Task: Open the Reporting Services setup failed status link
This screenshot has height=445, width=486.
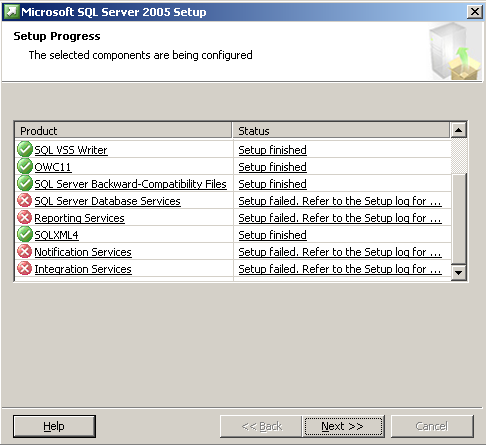Action: [x=340, y=218]
